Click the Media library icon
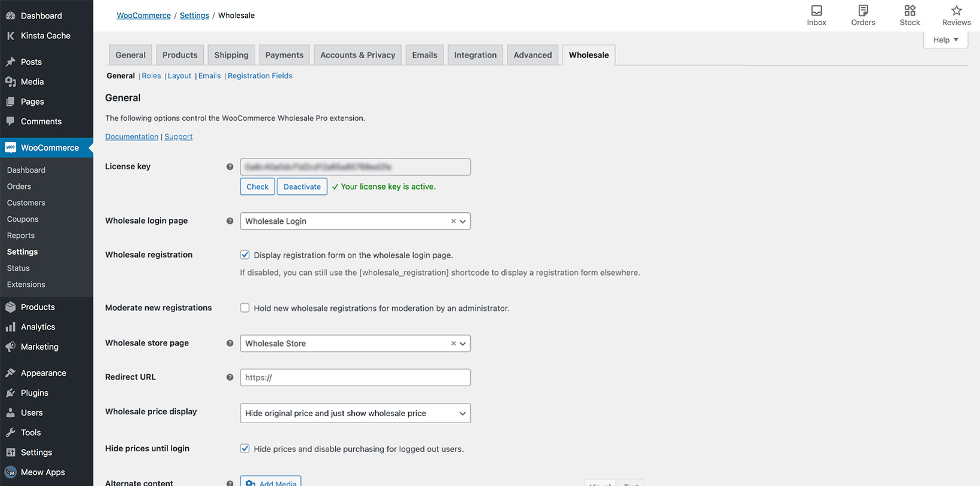Screen dimensions: 980x486 [11, 82]
